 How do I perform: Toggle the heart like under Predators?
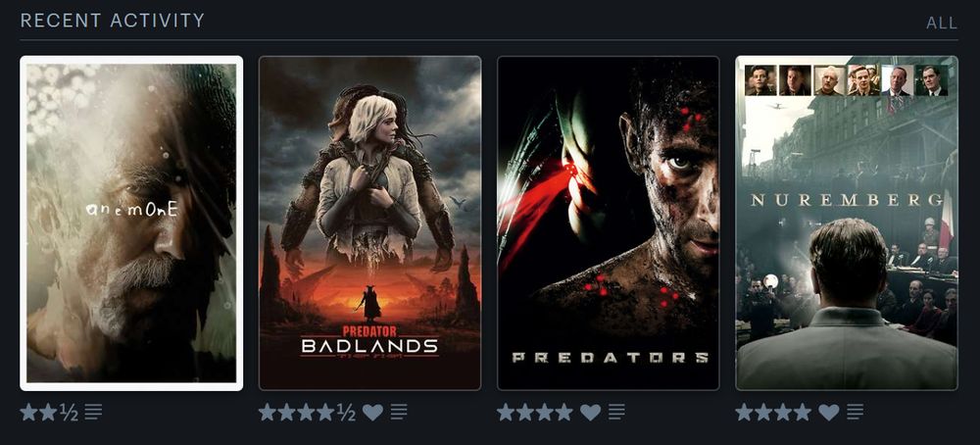(x=590, y=412)
